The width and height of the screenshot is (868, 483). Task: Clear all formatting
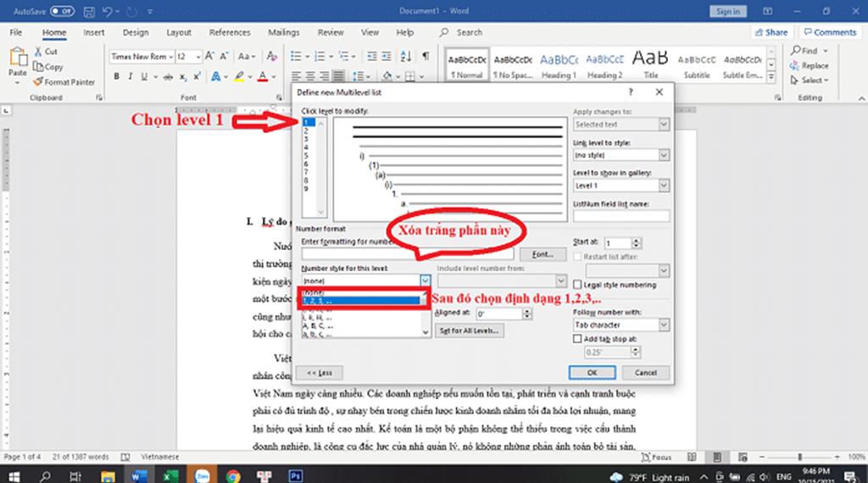(x=271, y=56)
